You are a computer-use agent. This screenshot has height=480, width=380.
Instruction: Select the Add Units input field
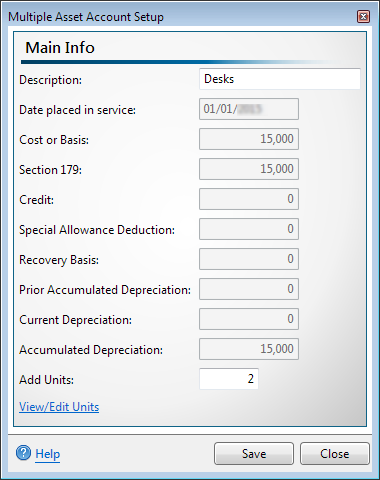229,379
